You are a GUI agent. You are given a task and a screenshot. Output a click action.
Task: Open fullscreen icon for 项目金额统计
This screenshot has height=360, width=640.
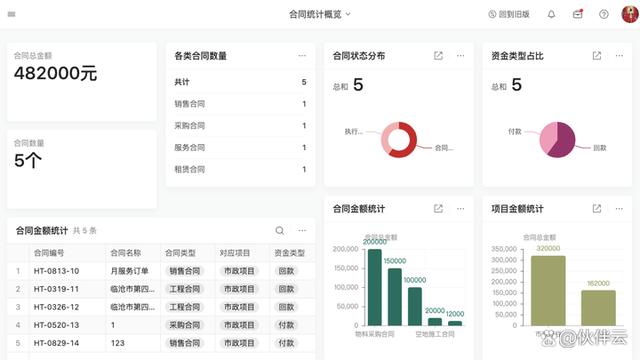click(597, 209)
